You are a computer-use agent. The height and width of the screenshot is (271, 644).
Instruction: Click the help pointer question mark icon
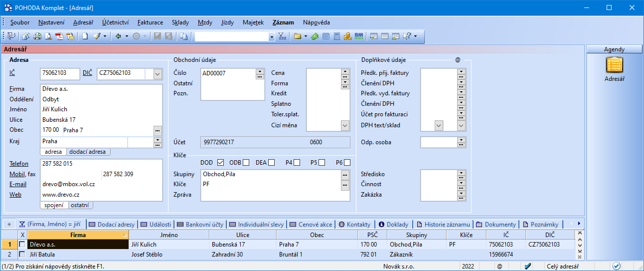point(407,36)
